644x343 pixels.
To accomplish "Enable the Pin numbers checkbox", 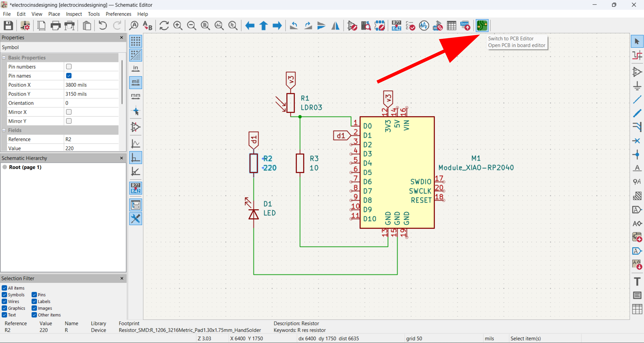I will pyautogui.click(x=69, y=67).
